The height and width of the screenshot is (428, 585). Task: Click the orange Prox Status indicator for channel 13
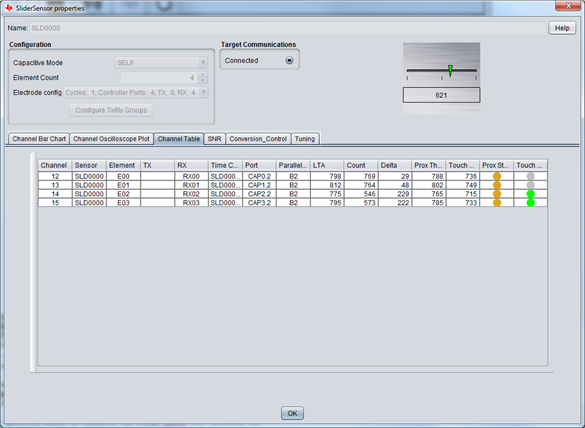click(497, 185)
